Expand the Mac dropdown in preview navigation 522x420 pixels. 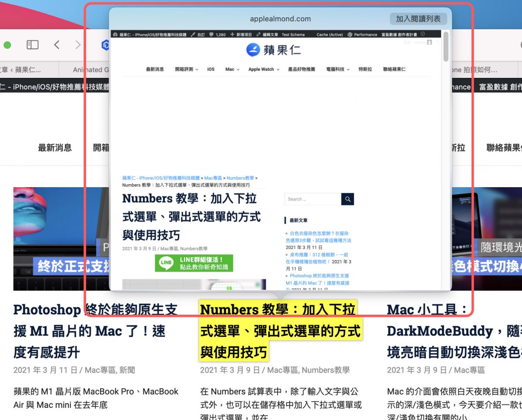click(232, 69)
